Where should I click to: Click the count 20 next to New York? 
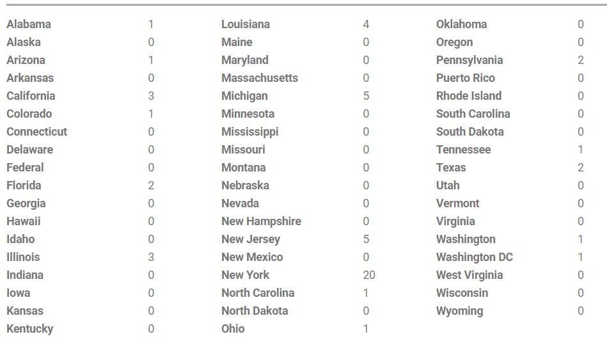369,275
